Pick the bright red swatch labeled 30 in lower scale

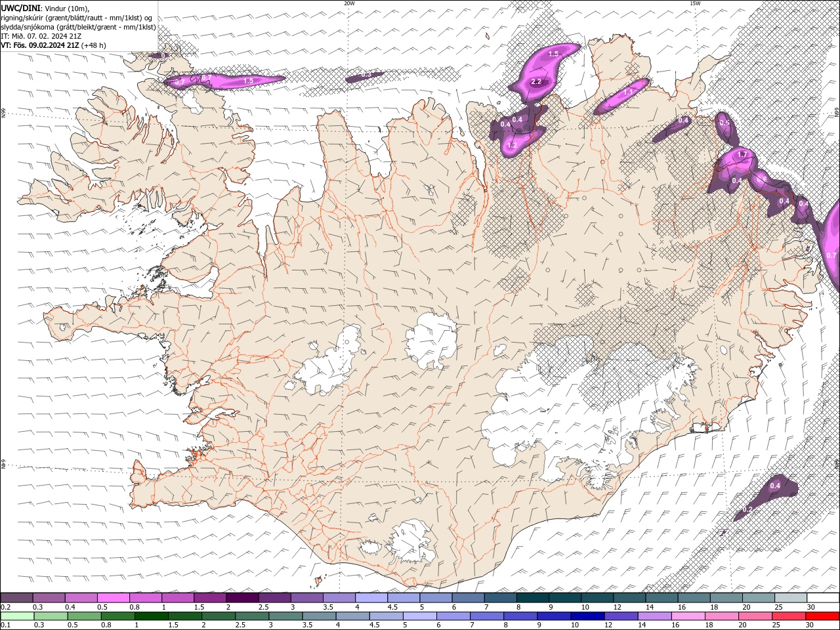click(x=822, y=616)
